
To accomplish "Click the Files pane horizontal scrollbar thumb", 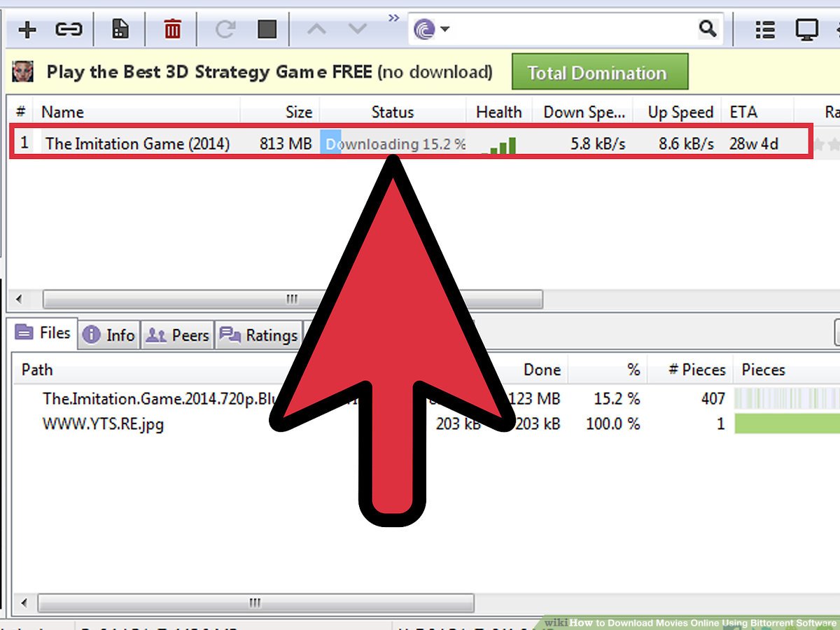I will click(256, 603).
